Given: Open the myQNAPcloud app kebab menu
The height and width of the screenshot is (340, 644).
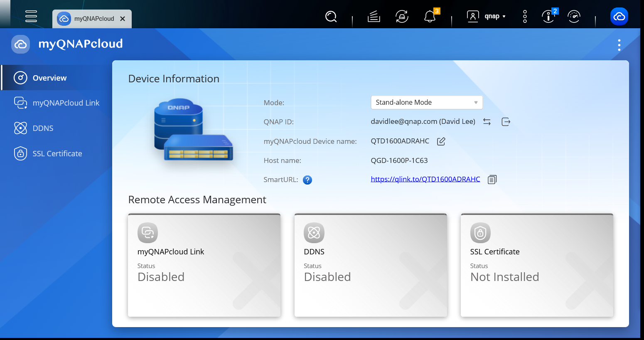Looking at the screenshot, I should pos(619,45).
